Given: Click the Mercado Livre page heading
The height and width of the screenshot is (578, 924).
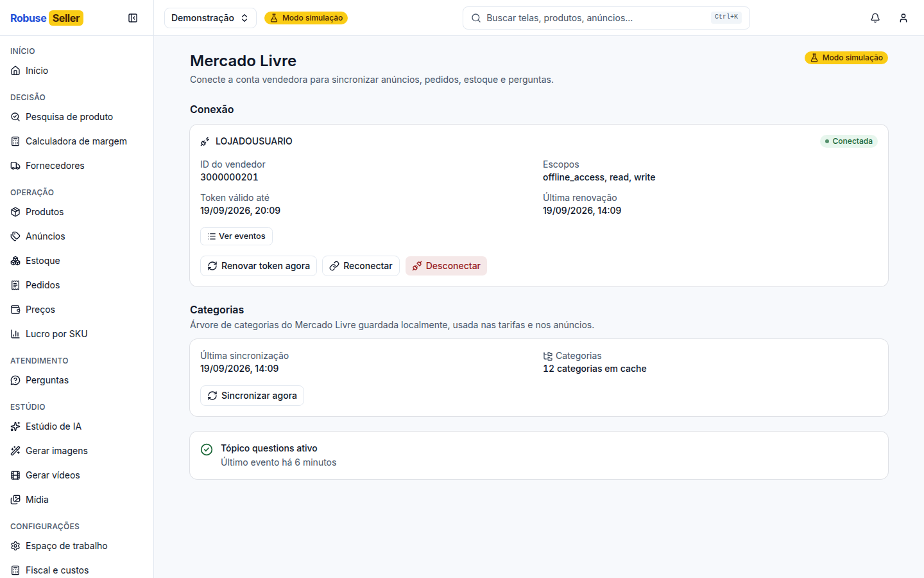Looking at the screenshot, I should [x=243, y=61].
